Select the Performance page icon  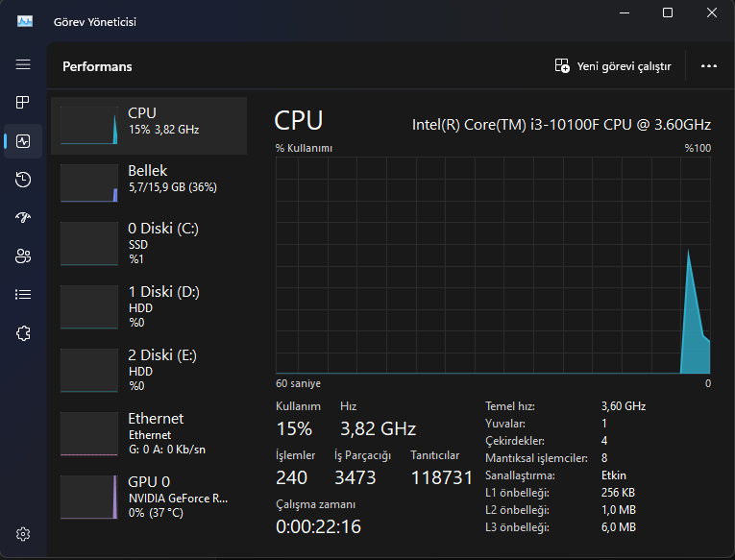(23, 141)
